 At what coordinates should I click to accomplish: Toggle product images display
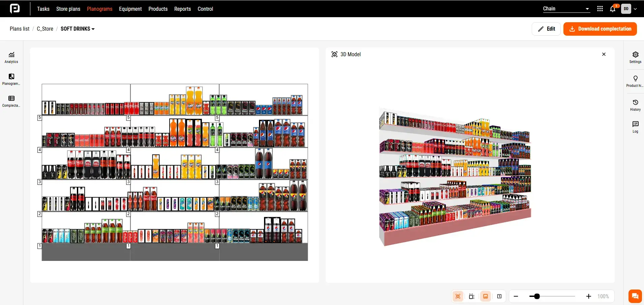point(486,296)
